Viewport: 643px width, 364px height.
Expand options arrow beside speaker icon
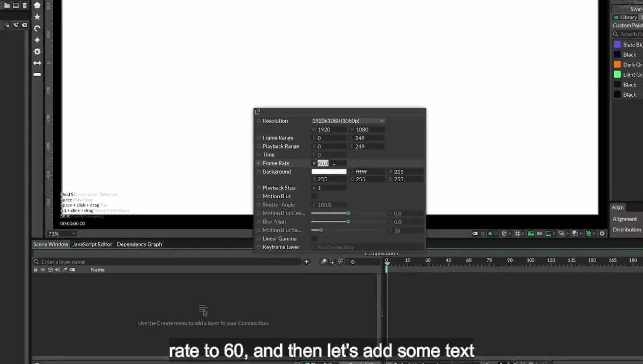pyautogui.click(x=497, y=234)
